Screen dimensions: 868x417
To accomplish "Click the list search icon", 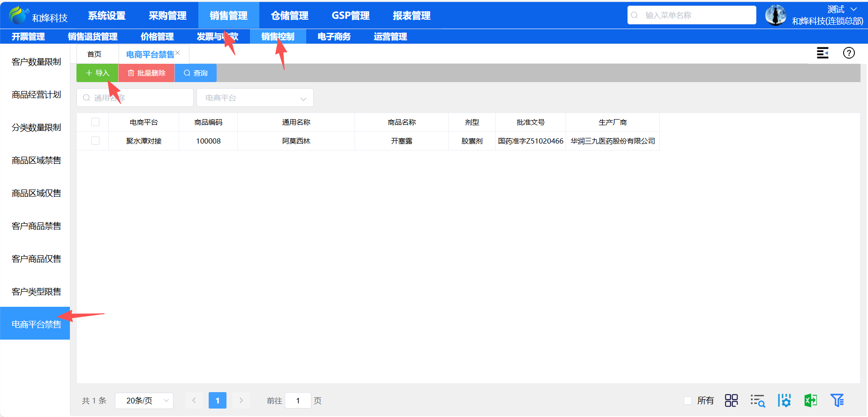I will pyautogui.click(x=757, y=400).
